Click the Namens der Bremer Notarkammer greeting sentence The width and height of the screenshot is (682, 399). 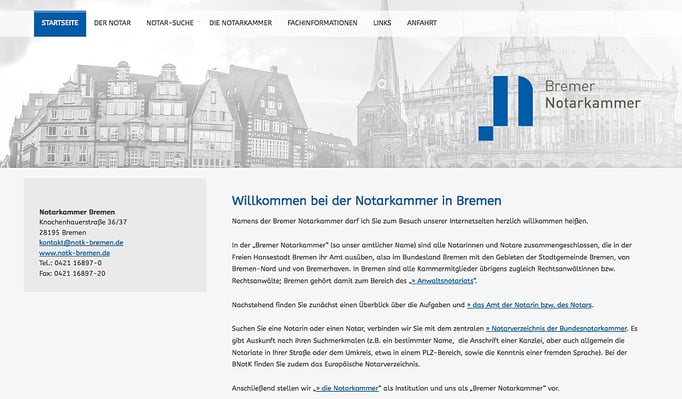point(410,221)
